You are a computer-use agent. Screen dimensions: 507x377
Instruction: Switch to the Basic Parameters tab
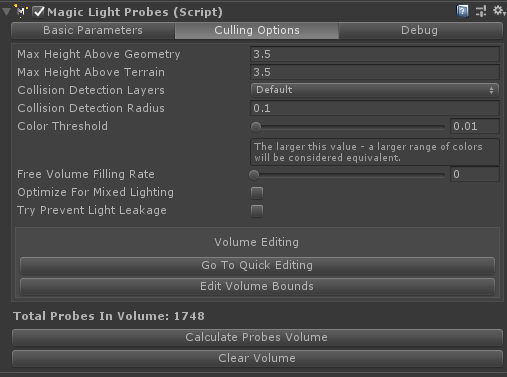(x=93, y=30)
